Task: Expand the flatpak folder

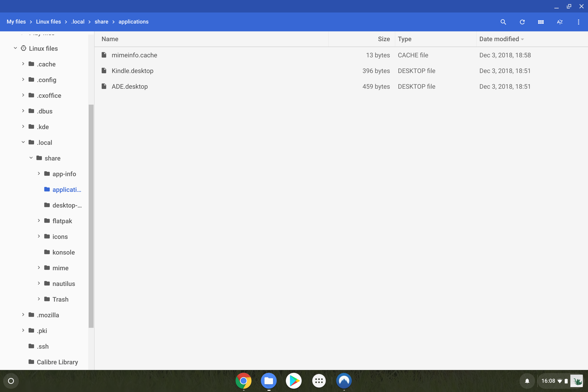Action: [x=39, y=221]
